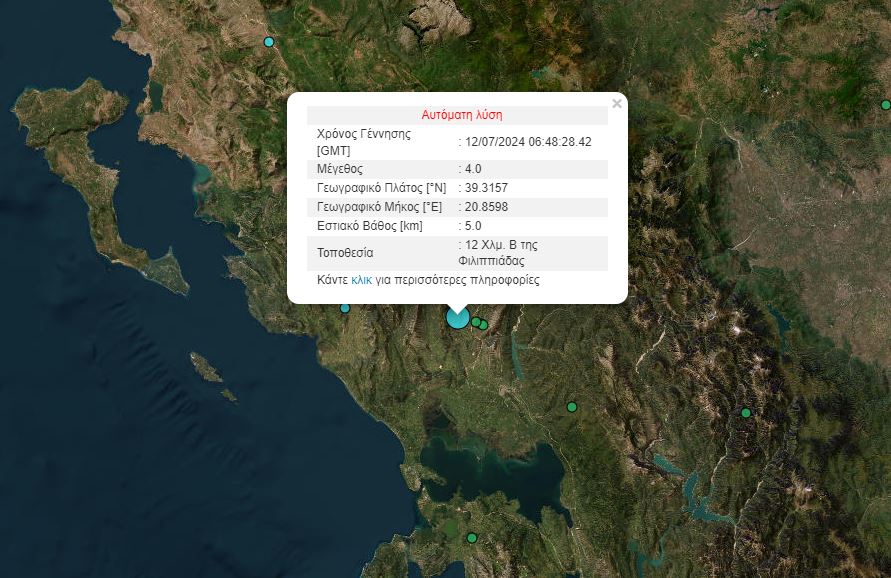891x578 pixels.
Task: Close the Αυτόματη λύση popup
Action: [617, 102]
